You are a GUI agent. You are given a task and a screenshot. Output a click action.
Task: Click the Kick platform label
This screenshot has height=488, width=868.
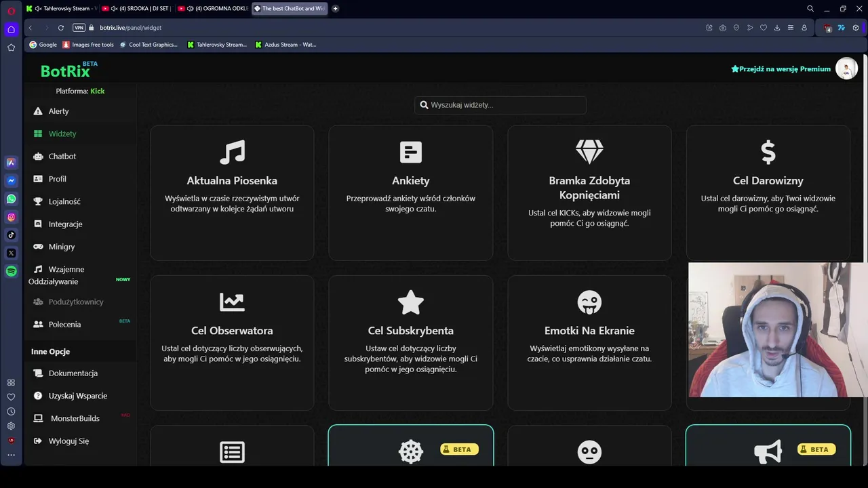coord(98,91)
